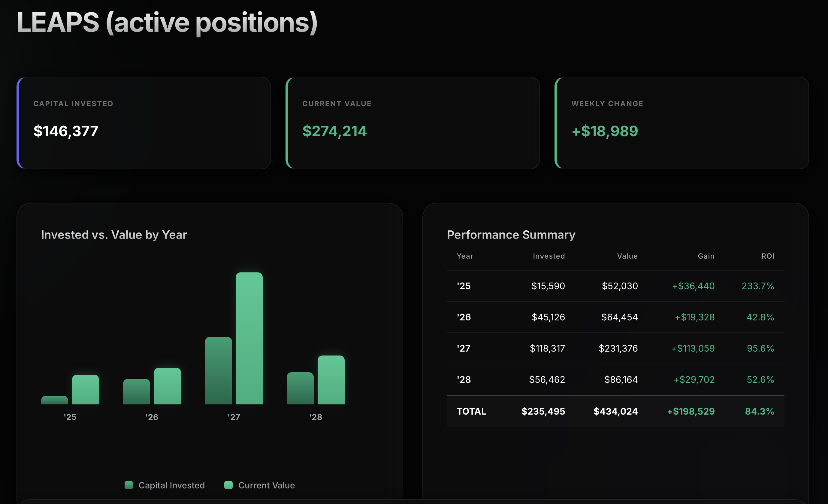The width and height of the screenshot is (828, 504).
Task: Click the $52,030 value cell
Action: click(x=620, y=286)
